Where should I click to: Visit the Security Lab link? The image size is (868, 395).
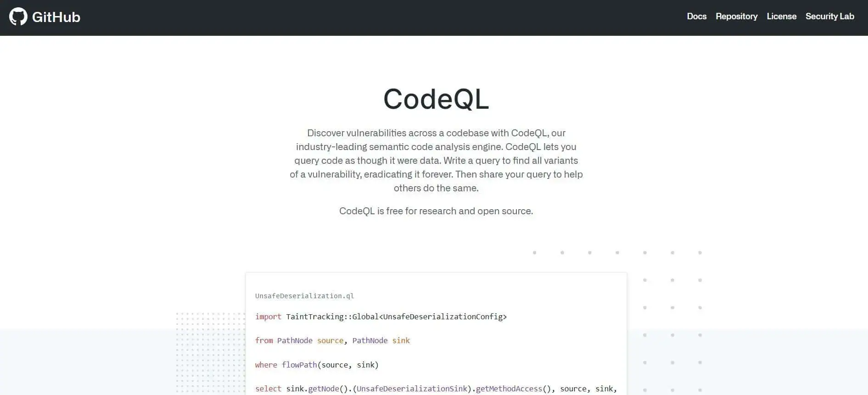[829, 17]
